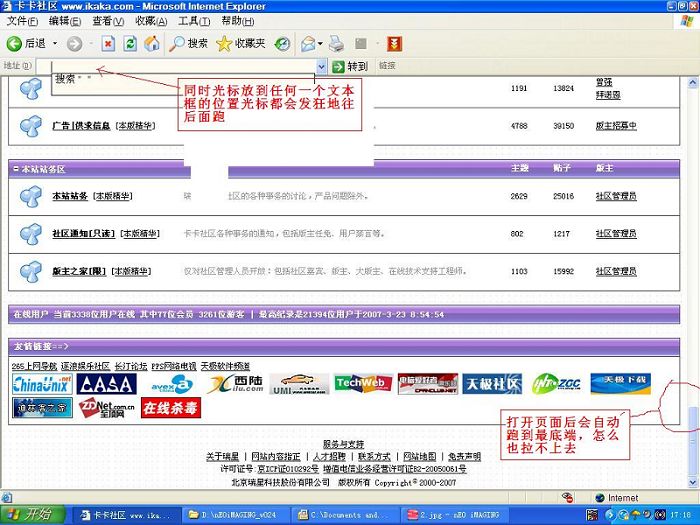Click the Refresh page toolbar icon

pyautogui.click(x=130, y=44)
